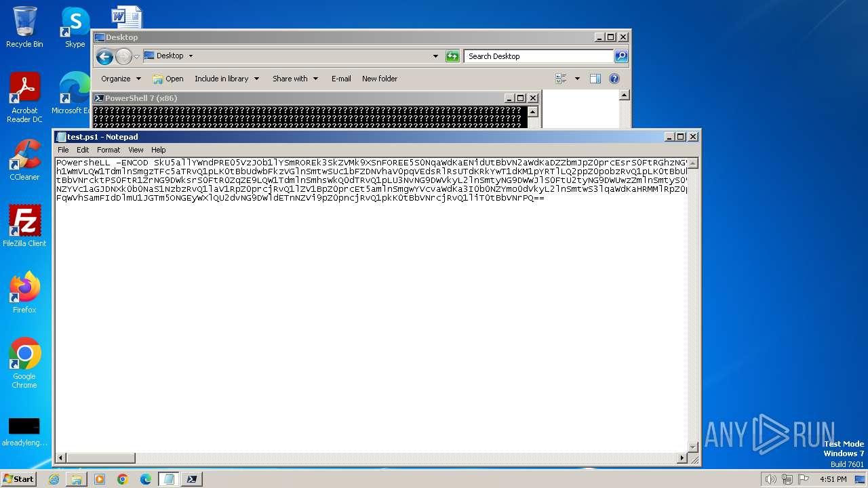Click the 4:51 PM taskbar clock
This screenshot has height=488, width=868.
(x=833, y=479)
